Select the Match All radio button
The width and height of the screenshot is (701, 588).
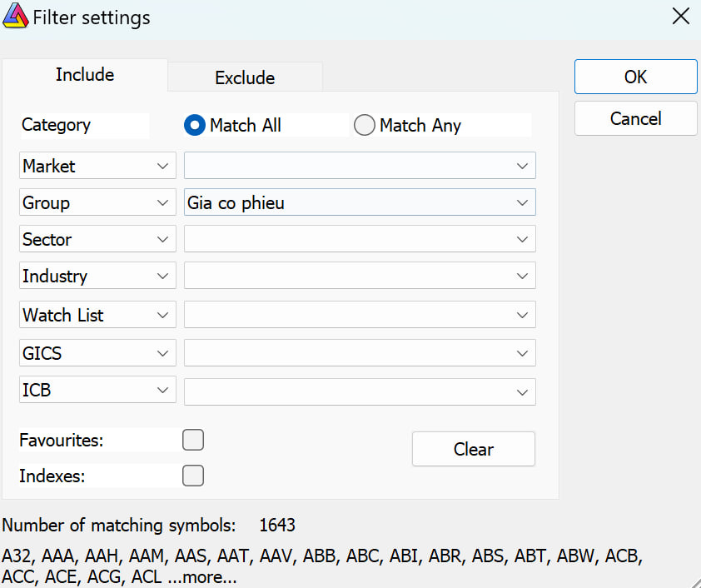tap(195, 126)
